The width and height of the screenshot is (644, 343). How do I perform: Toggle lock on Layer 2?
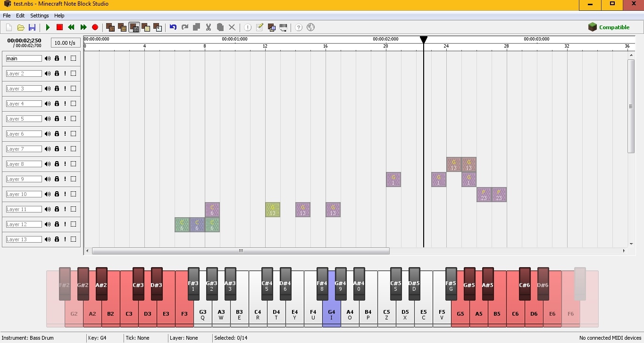[57, 73]
